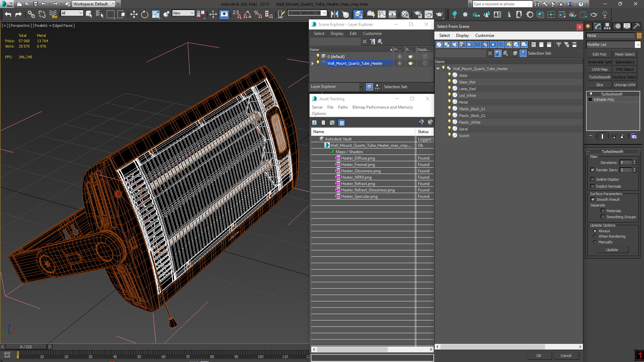Open the selection filter All dropdown
The width and height of the screenshot is (644, 362).
pos(72,13)
